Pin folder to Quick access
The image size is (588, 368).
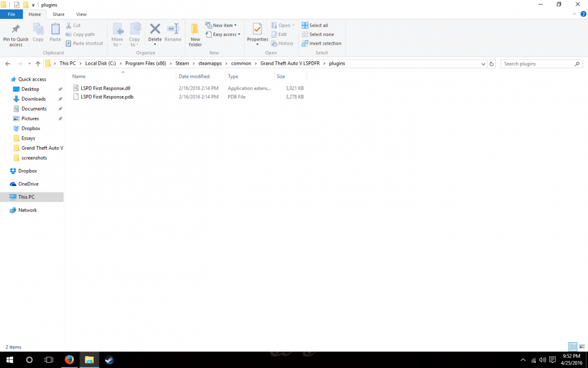click(16, 35)
